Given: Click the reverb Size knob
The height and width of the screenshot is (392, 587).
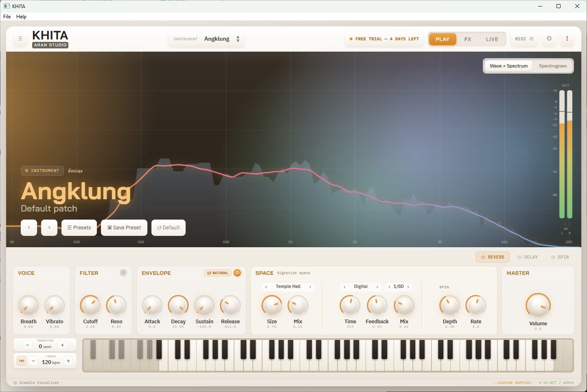Looking at the screenshot, I should (272, 305).
